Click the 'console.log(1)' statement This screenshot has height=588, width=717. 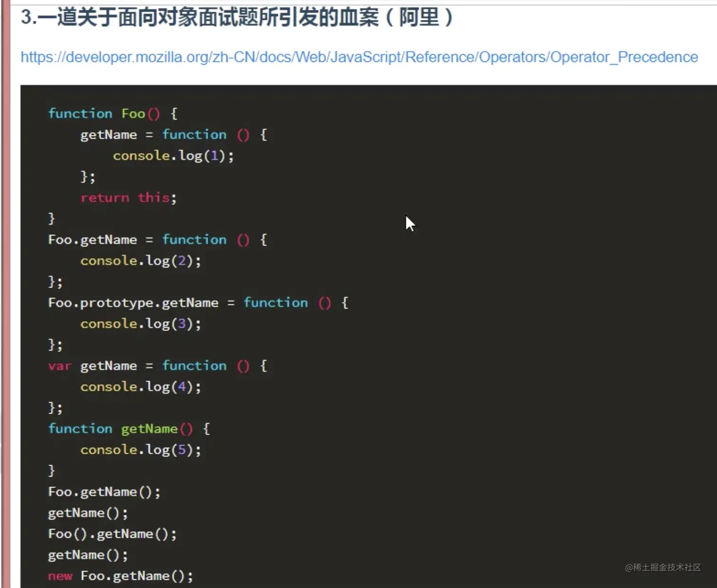tap(173, 155)
